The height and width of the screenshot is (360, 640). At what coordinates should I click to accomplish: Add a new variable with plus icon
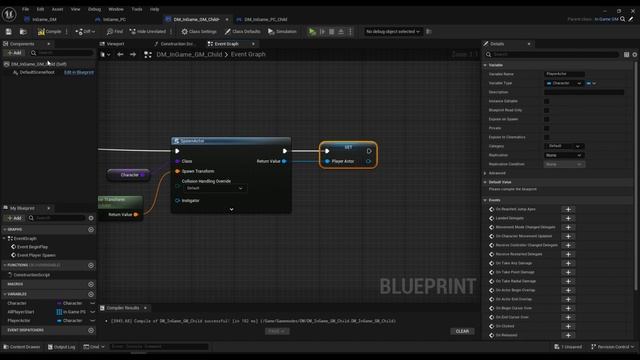[91, 294]
